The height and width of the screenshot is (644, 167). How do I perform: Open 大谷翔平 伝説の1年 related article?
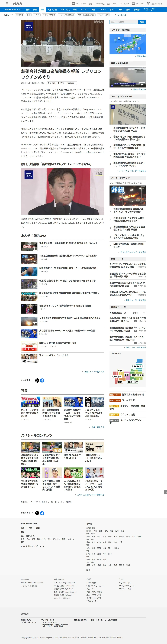tap(67, 330)
